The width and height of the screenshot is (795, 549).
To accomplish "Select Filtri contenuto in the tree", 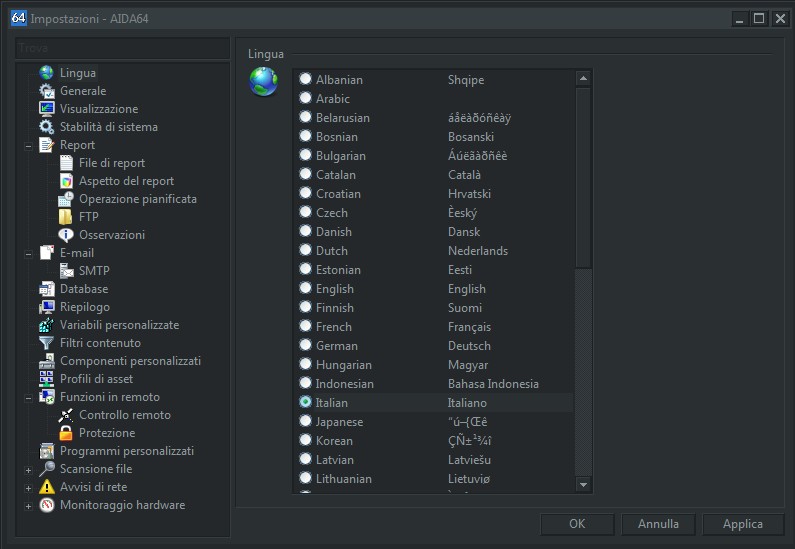I will tap(100, 343).
